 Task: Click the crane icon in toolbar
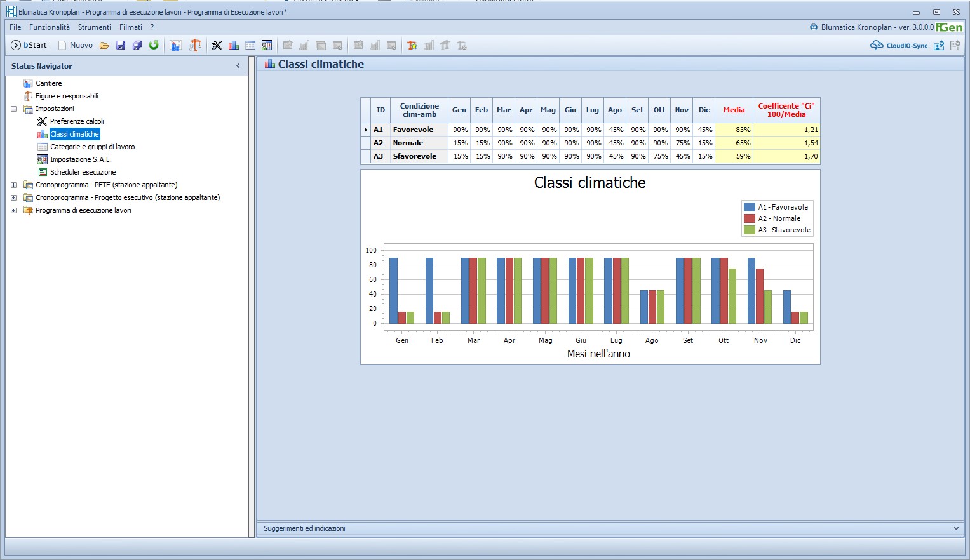(196, 45)
